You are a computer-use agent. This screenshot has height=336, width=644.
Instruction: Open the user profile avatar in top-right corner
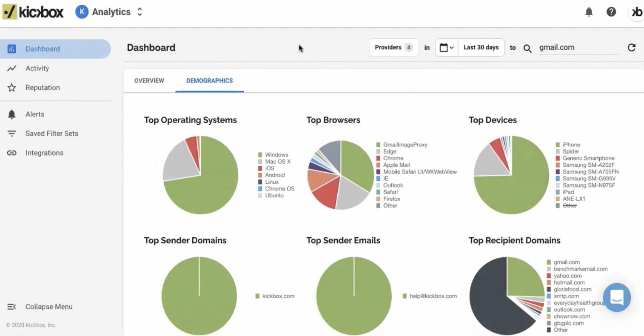[636, 12]
